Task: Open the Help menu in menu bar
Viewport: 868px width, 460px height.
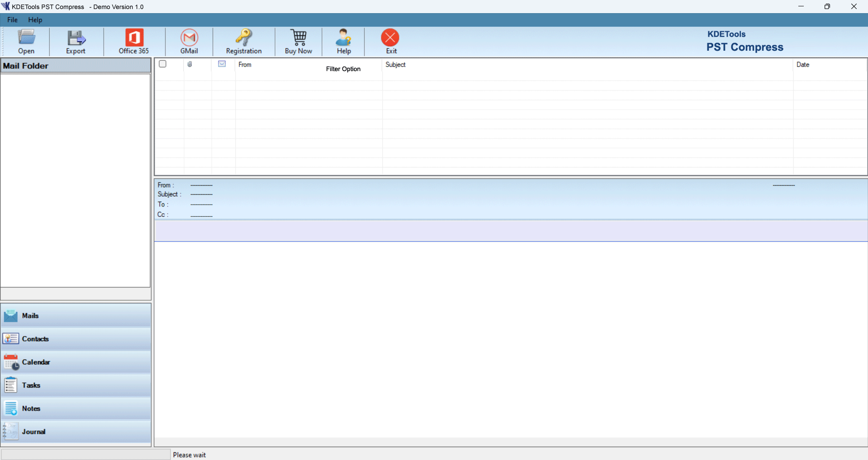Action: pyautogui.click(x=35, y=20)
